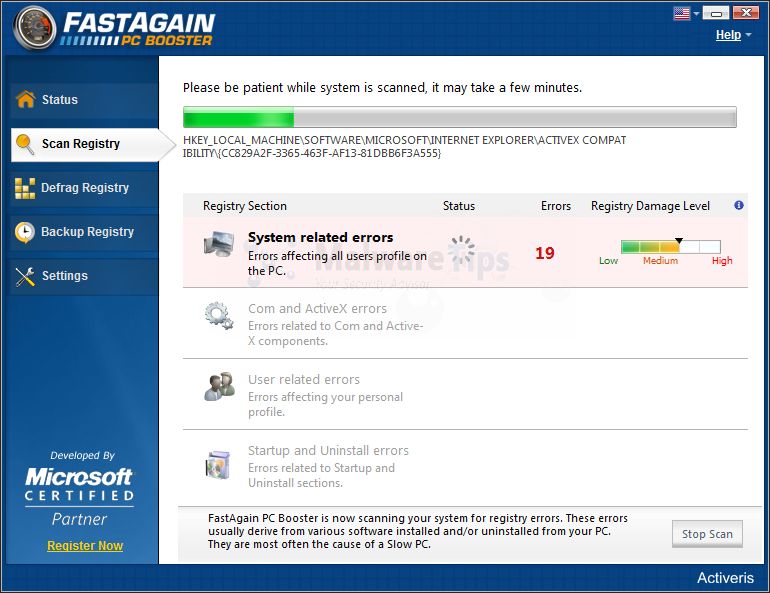Open the Help link

point(728,35)
